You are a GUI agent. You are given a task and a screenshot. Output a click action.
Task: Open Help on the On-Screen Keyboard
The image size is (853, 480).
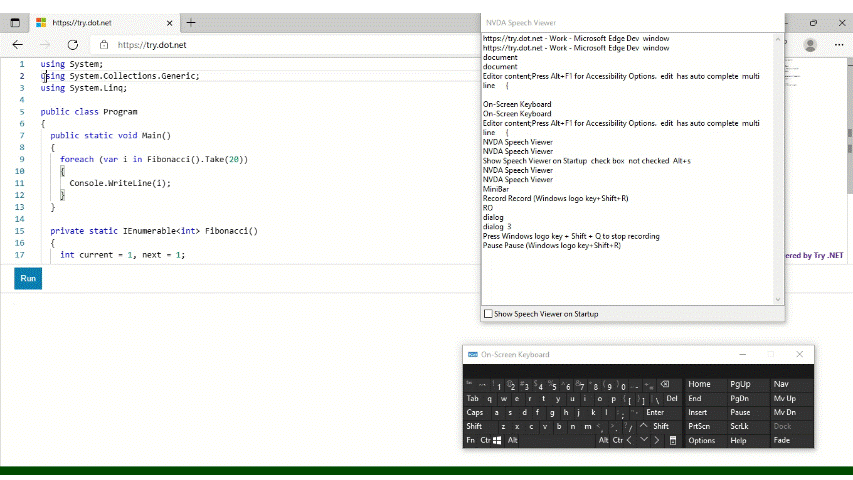click(x=748, y=441)
